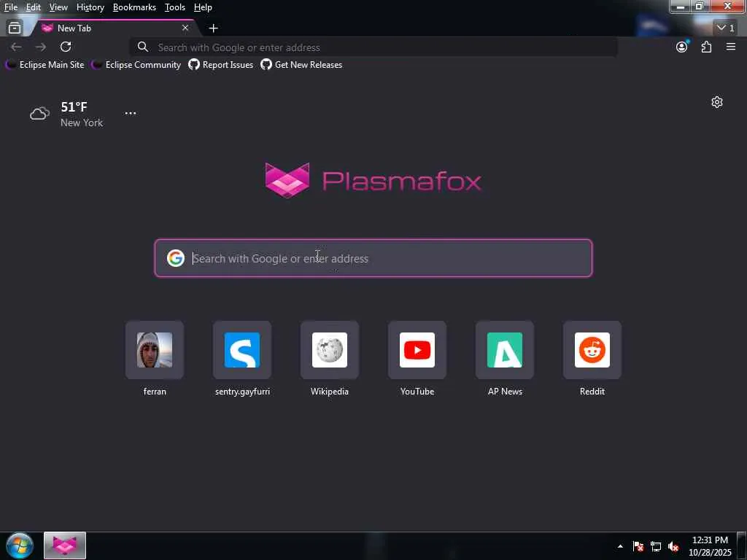Open the tab overview (Firefox View) icon

(x=15, y=28)
